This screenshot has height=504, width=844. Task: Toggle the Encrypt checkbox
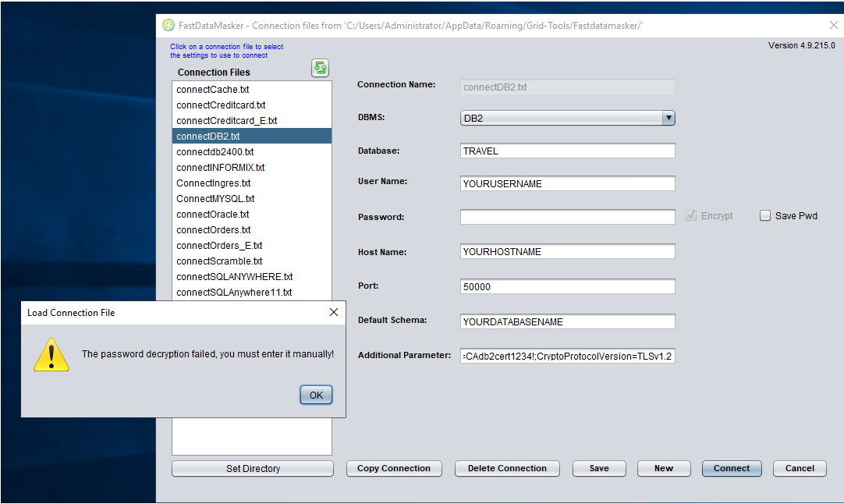tap(691, 216)
